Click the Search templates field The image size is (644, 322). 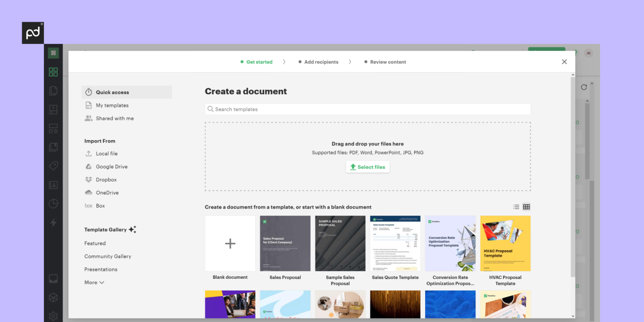[368, 109]
